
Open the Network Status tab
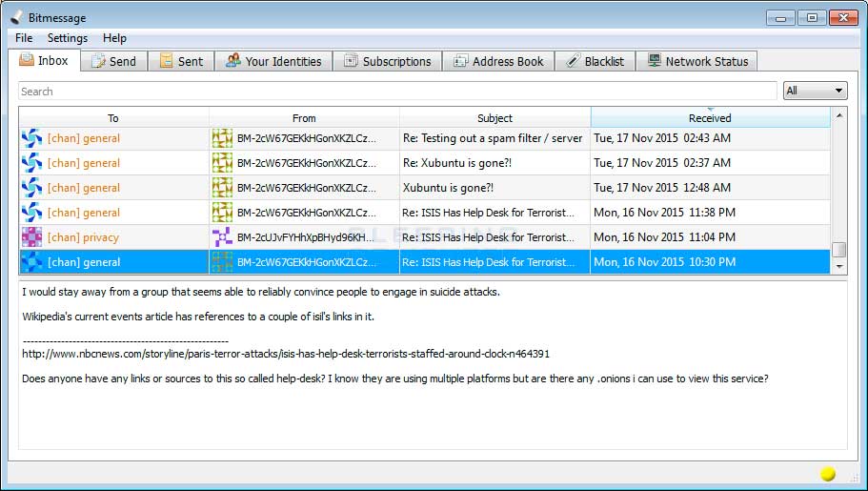[696, 61]
